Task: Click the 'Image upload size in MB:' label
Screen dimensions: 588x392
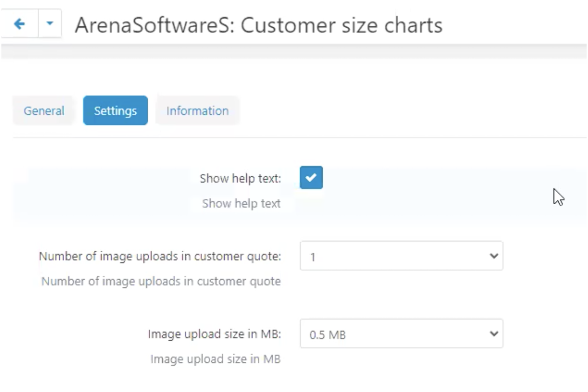Action: (214, 334)
